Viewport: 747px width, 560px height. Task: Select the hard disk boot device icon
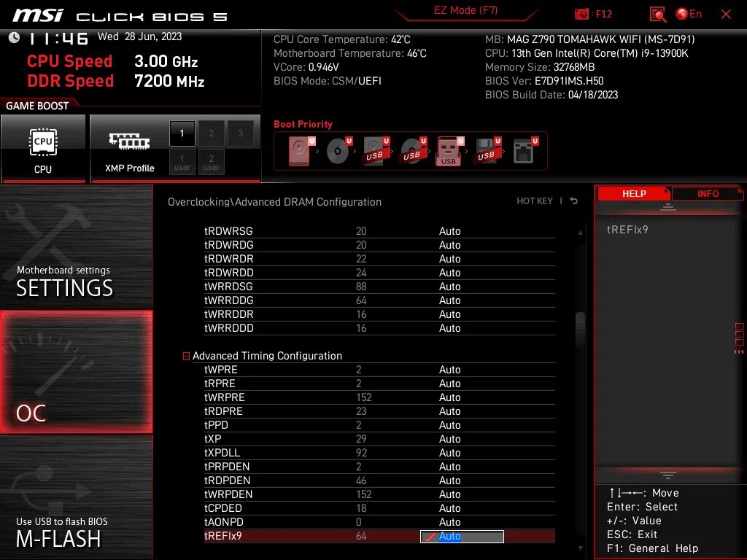[301, 151]
